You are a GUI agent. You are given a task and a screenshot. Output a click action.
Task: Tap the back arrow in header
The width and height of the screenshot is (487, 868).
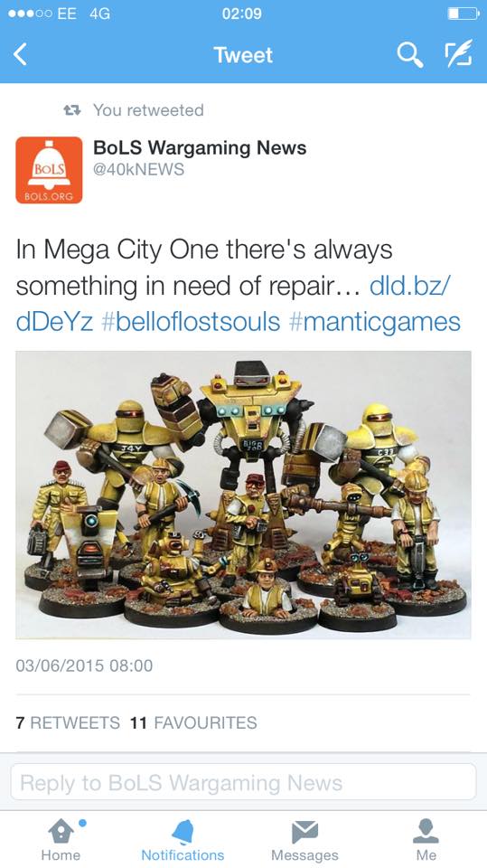click(x=20, y=55)
